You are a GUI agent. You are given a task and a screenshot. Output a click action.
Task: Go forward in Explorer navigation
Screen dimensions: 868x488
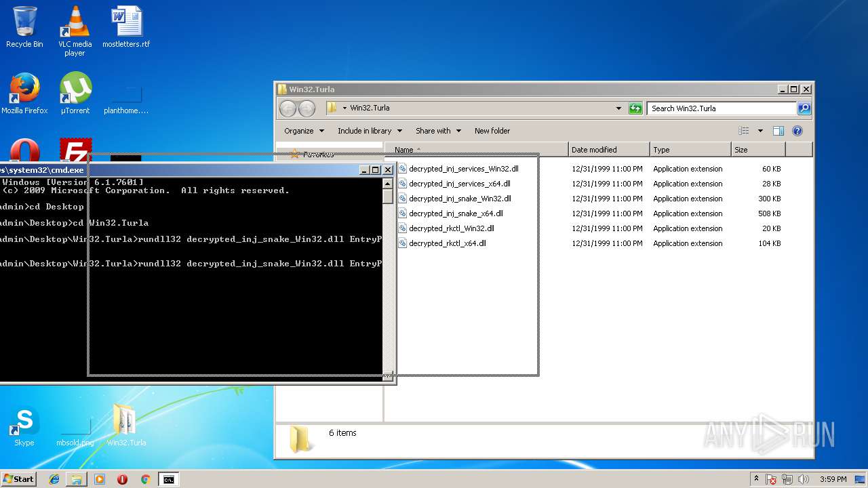click(x=307, y=108)
